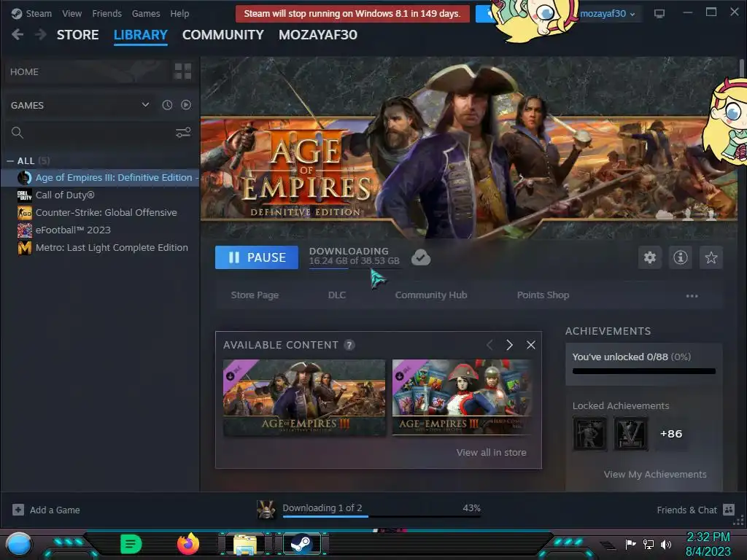The height and width of the screenshot is (560, 747).
Task: Click the Steam taskbar icon
Action: coord(301,544)
